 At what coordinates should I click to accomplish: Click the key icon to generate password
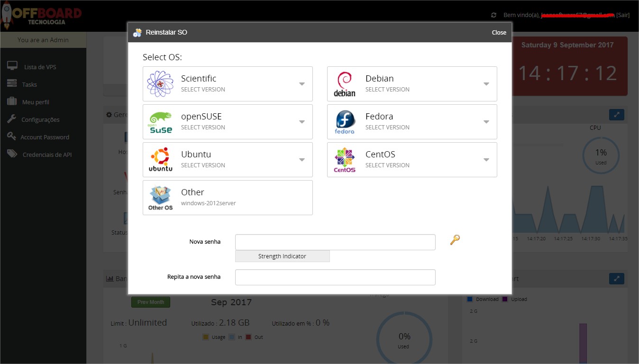point(455,240)
